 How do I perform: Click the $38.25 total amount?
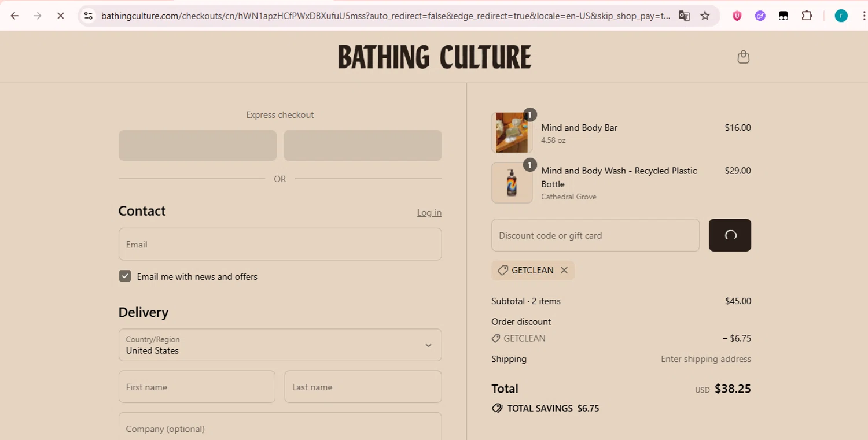733,389
